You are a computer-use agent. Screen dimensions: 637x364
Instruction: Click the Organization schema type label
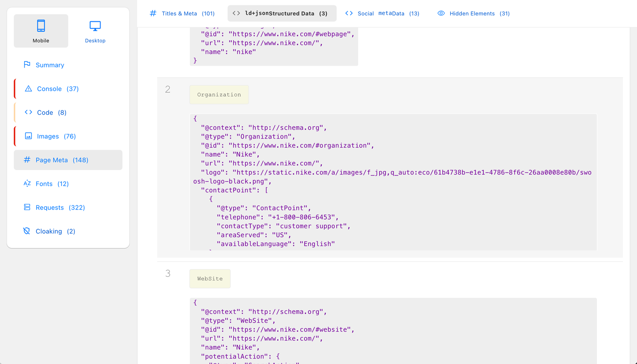[x=219, y=95]
